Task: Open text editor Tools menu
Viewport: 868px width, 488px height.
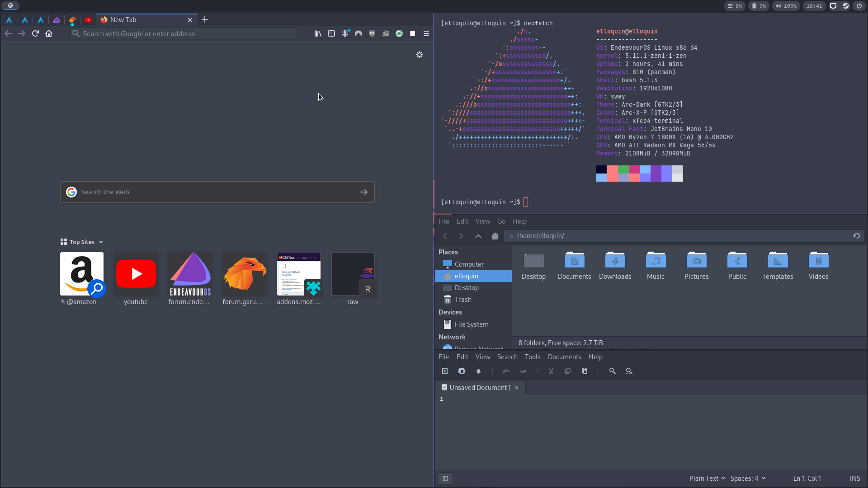Action: tap(533, 357)
